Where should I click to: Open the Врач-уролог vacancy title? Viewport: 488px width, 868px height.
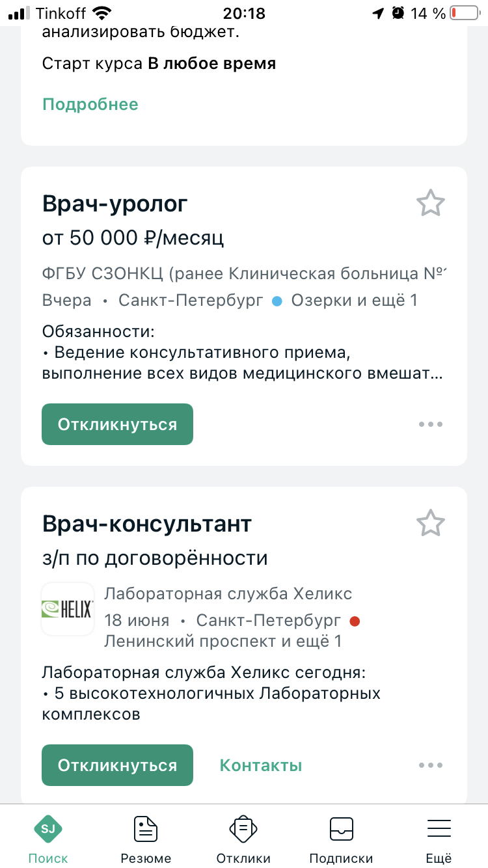coord(115,204)
